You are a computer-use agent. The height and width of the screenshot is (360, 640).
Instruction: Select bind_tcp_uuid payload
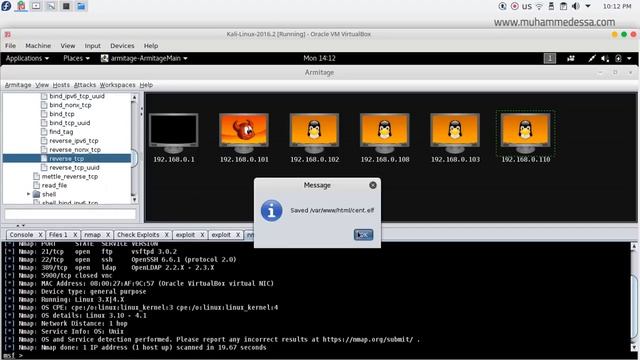point(69,123)
